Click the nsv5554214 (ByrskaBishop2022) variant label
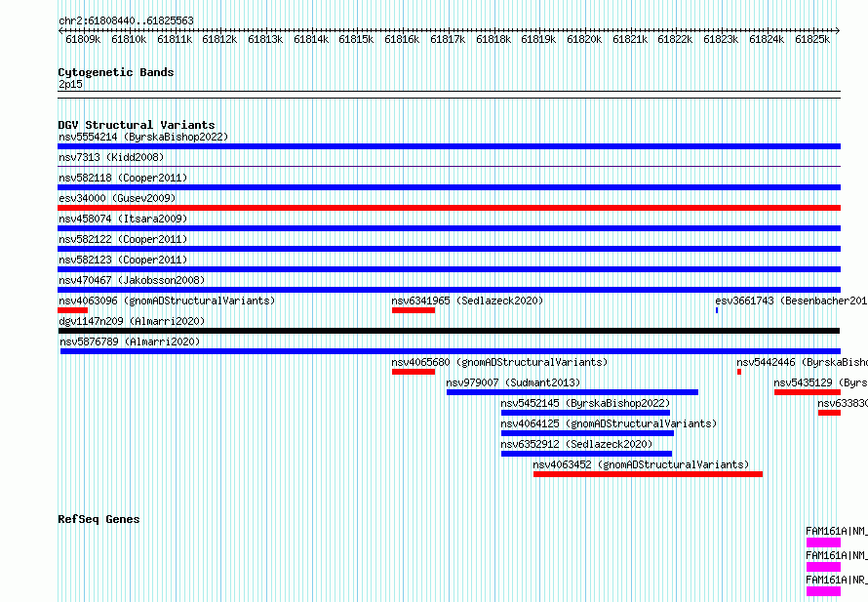The image size is (868, 602). click(143, 137)
